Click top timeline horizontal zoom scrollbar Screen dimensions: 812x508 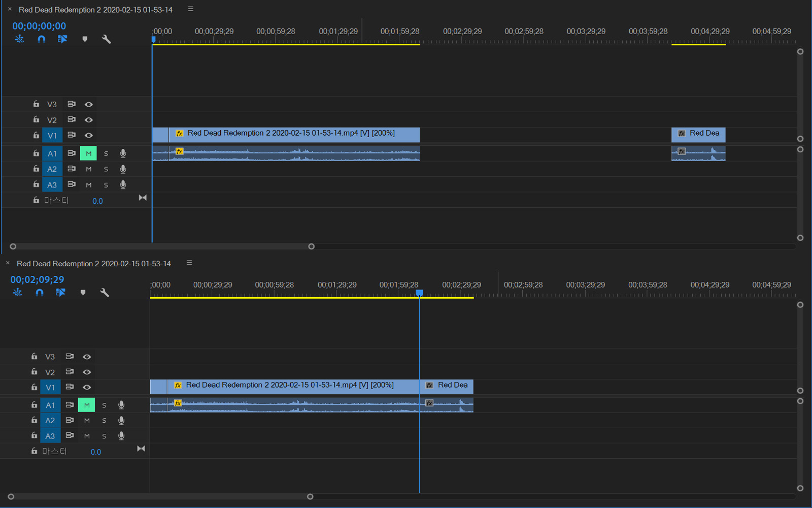coord(162,246)
